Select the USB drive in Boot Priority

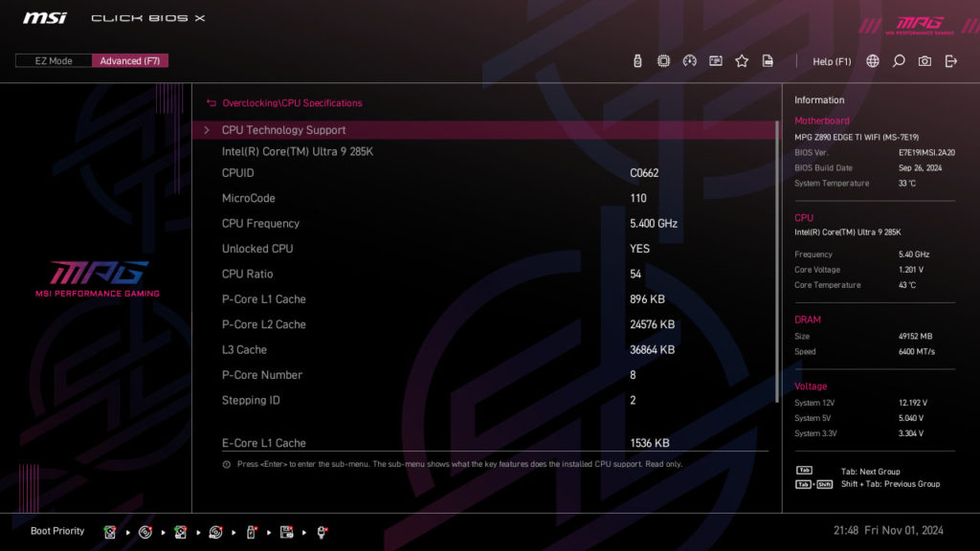(251, 532)
